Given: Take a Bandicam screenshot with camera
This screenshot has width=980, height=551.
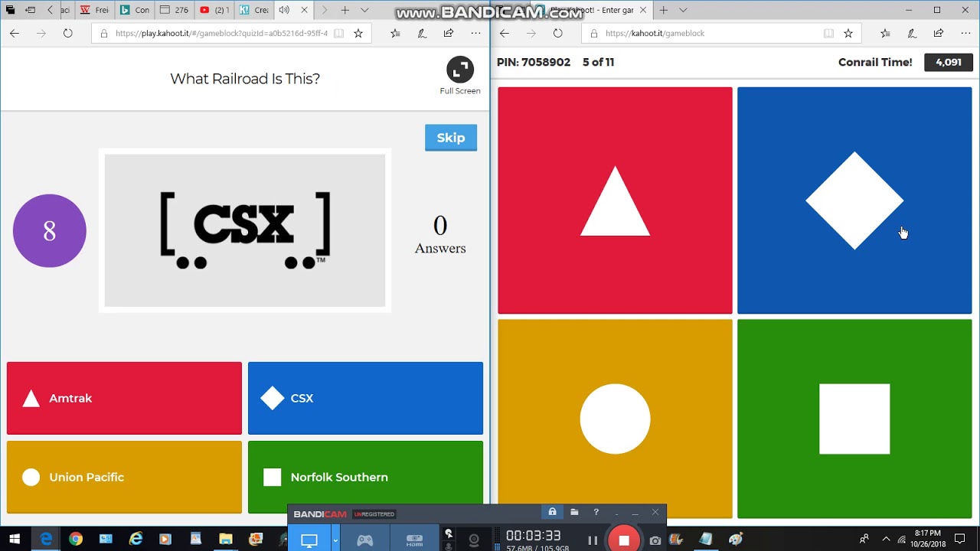Looking at the screenshot, I should pos(655,540).
